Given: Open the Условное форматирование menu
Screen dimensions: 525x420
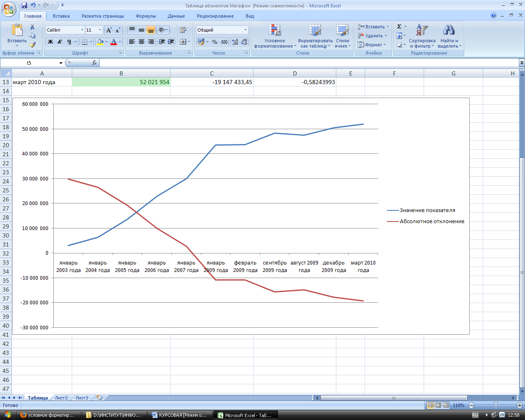Looking at the screenshot, I should tap(274, 36).
